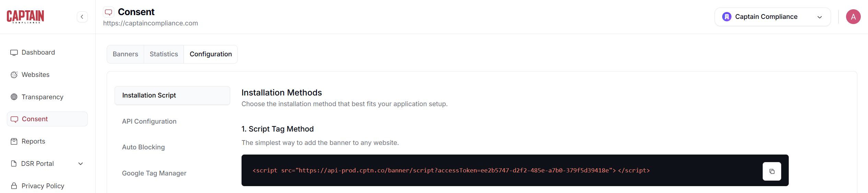The width and height of the screenshot is (868, 193).
Task: Click the Dashboard monitor icon
Action: point(14,53)
